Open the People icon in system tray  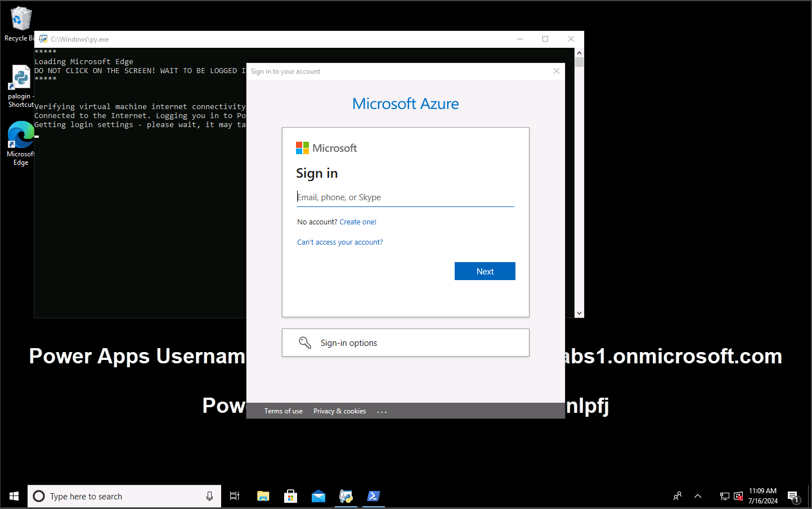[678, 496]
